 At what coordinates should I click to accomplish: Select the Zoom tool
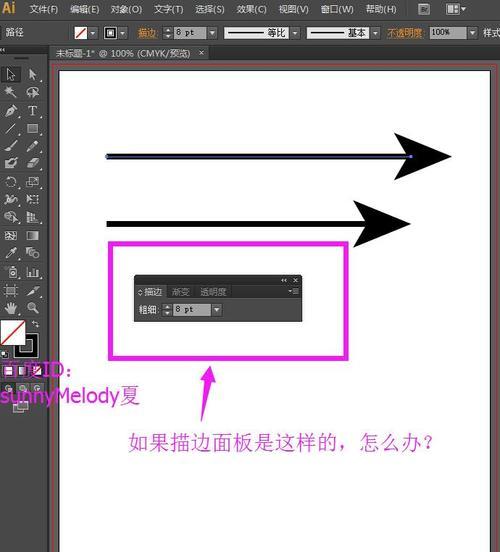pos(32,308)
